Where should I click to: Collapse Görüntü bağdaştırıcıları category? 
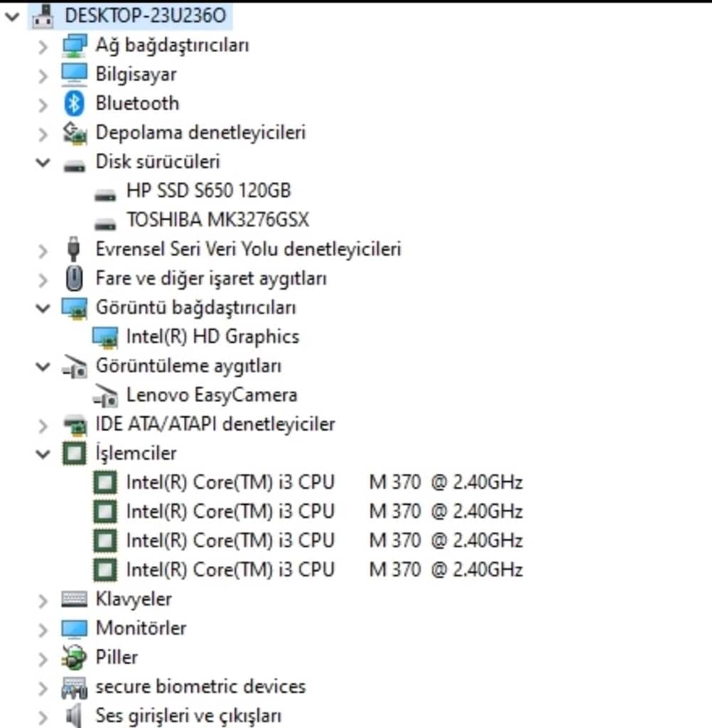tap(43, 309)
